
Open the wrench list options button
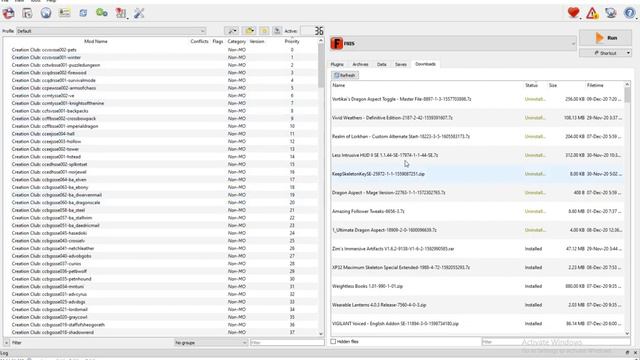[231, 31]
